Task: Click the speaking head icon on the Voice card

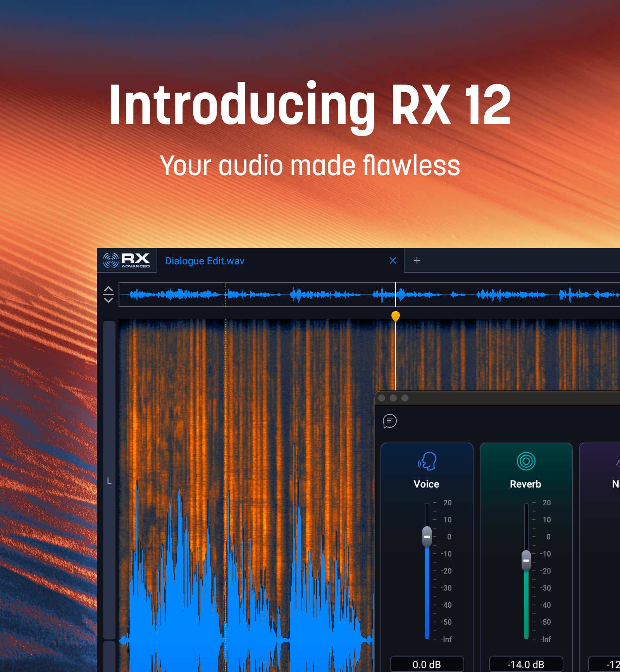Action: pyautogui.click(x=426, y=462)
